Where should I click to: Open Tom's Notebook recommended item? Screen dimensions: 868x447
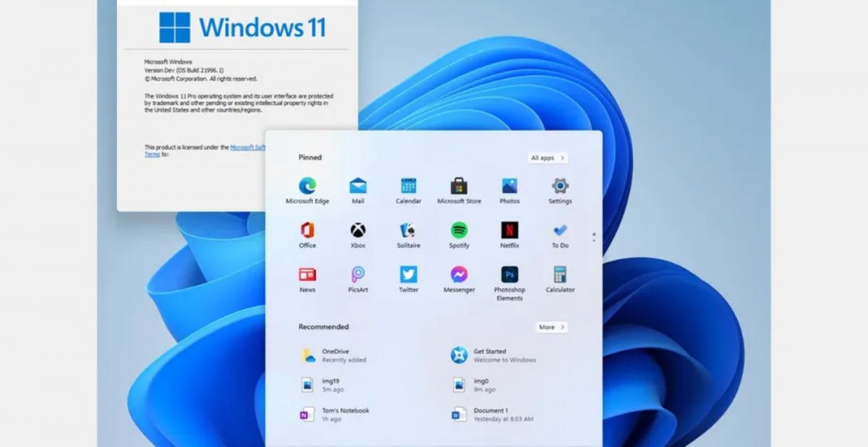click(x=344, y=414)
